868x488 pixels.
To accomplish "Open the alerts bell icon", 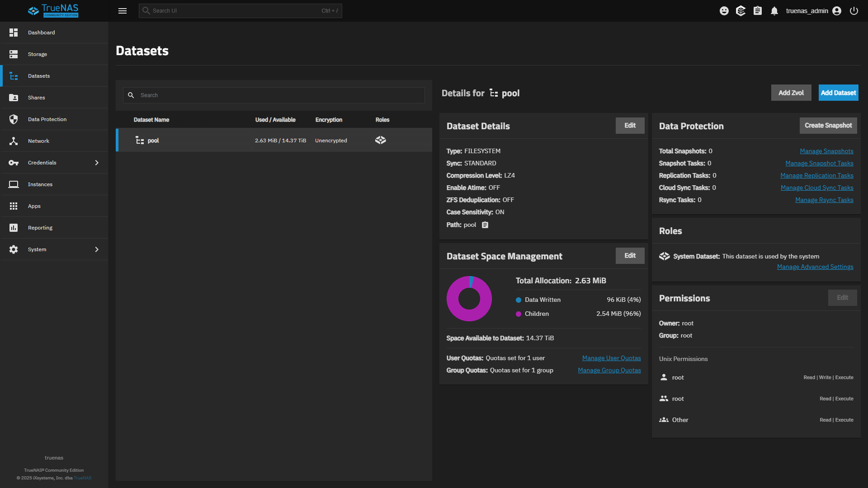I will pyautogui.click(x=774, y=11).
